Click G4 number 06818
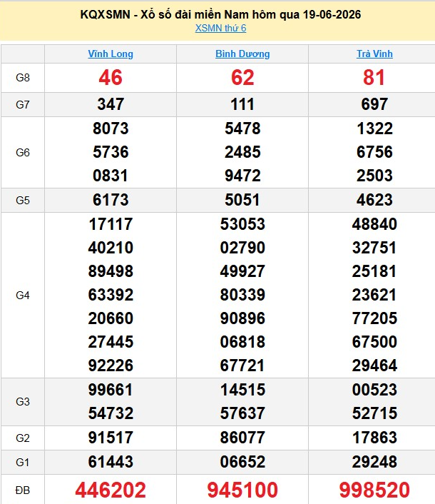The height and width of the screenshot is (504, 435). (242, 342)
